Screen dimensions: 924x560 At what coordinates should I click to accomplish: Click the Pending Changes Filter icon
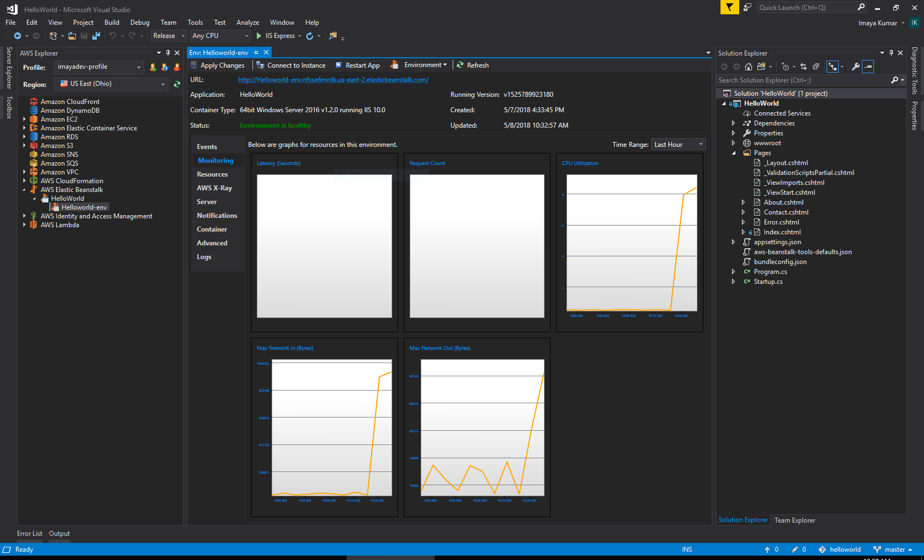pyautogui.click(x=785, y=67)
